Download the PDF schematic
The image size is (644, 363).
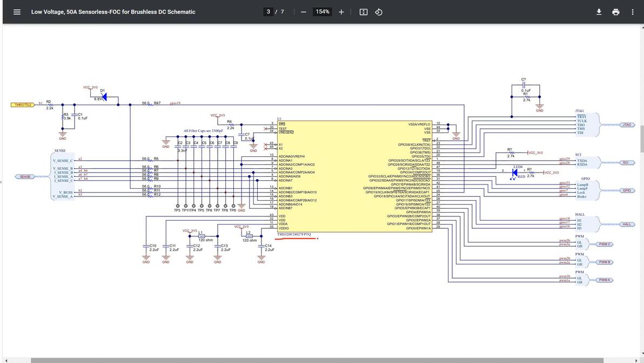pyautogui.click(x=599, y=12)
